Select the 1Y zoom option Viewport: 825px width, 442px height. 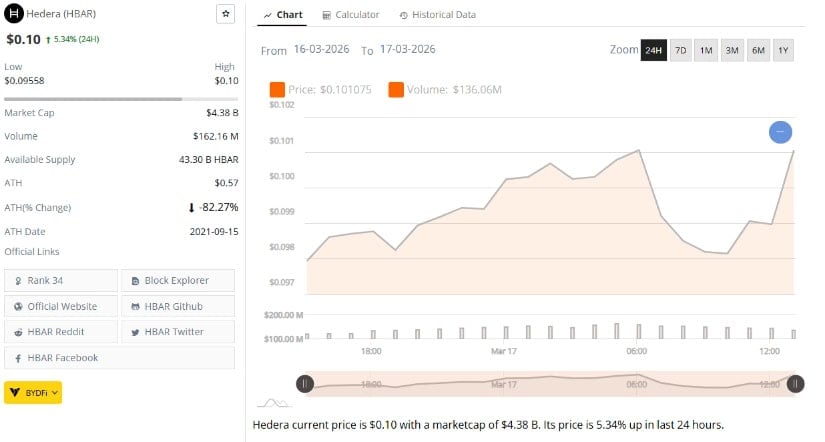pos(783,50)
